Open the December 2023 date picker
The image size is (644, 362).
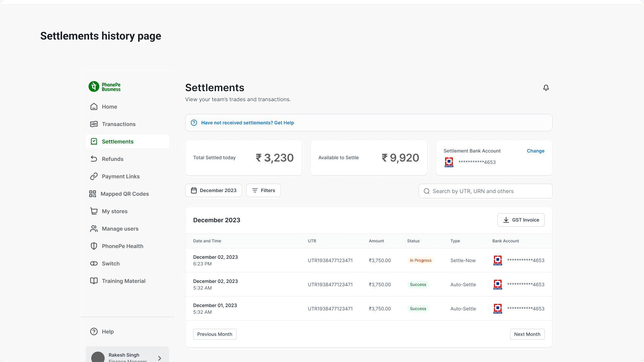click(x=214, y=190)
